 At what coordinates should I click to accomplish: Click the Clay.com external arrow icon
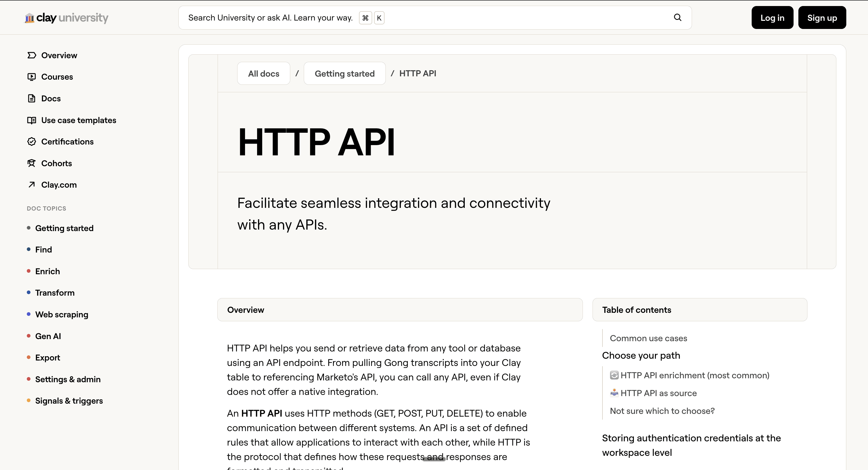pyautogui.click(x=32, y=185)
